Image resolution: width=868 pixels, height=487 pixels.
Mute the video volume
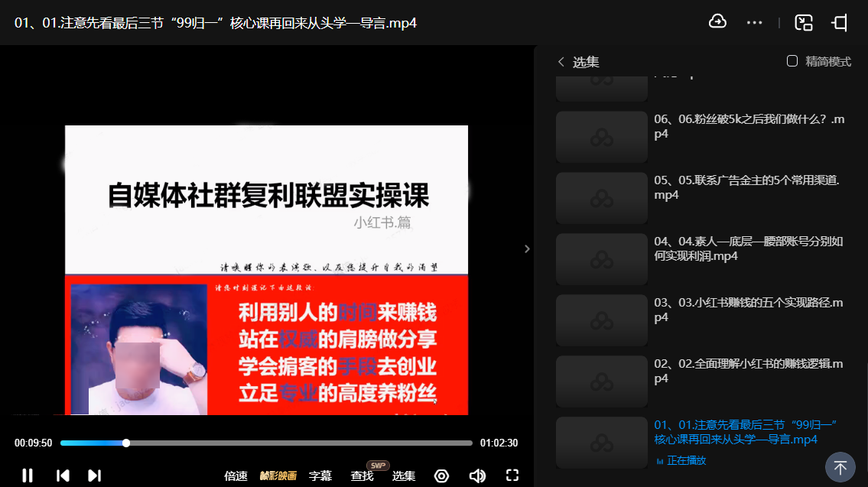(477, 476)
